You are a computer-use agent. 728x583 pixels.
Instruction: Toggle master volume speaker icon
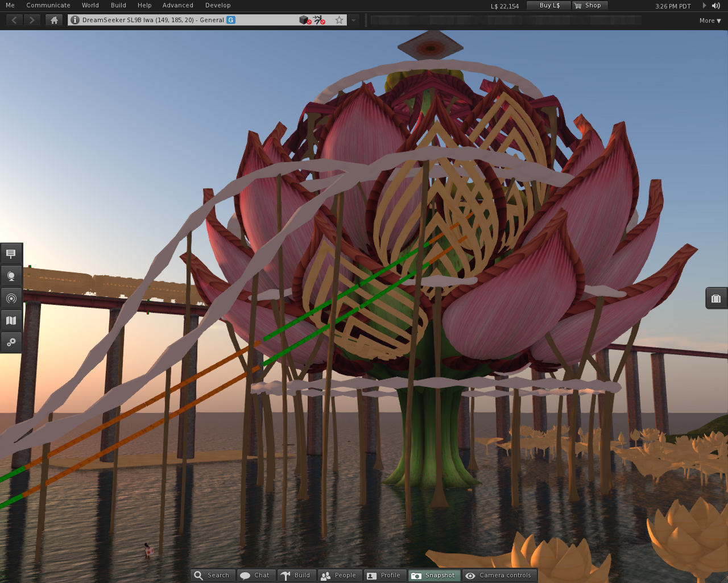(716, 6)
